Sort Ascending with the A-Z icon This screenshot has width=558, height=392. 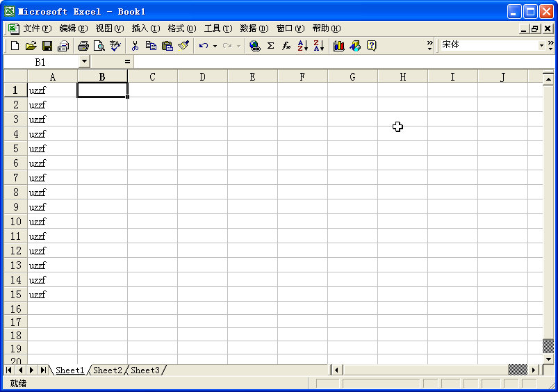(302, 46)
